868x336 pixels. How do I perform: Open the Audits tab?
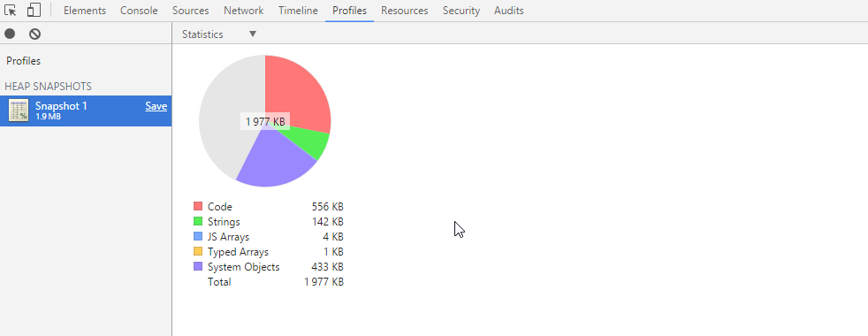point(509,11)
